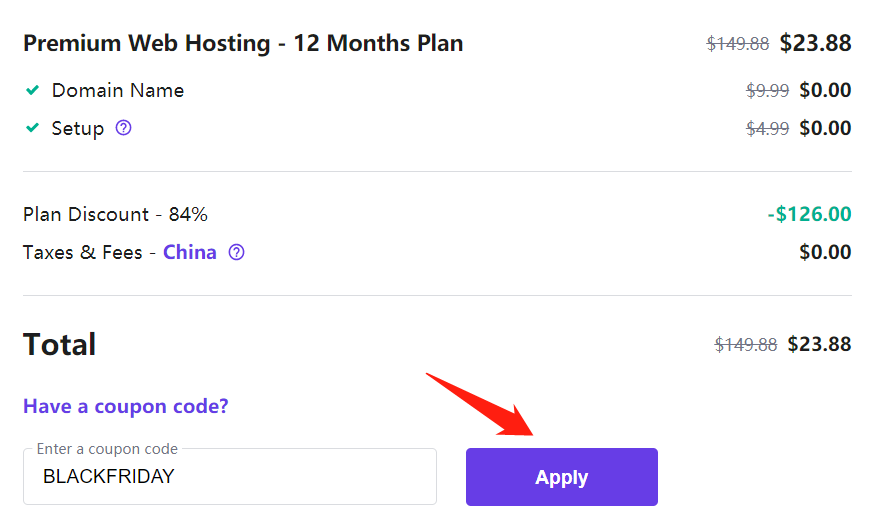
Task: Click the $0.00 Taxes & Fees amount
Action: pos(825,252)
